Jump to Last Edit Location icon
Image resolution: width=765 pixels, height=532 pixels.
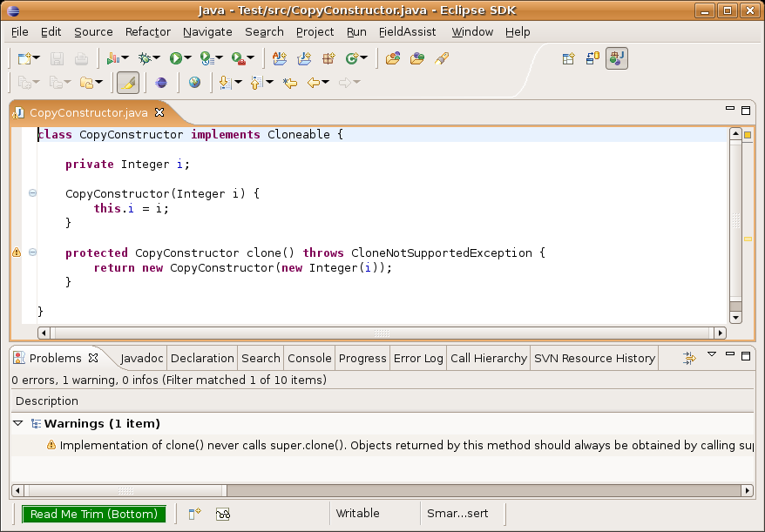[x=290, y=83]
